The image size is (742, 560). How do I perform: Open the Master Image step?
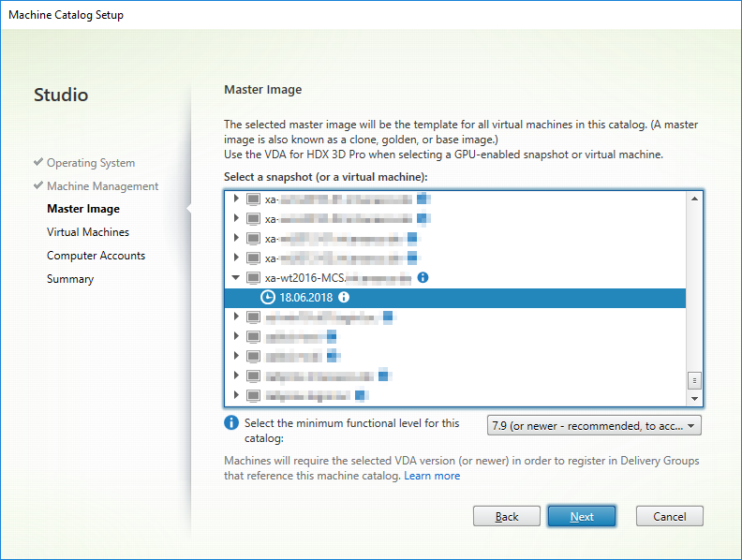tap(83, 209)
